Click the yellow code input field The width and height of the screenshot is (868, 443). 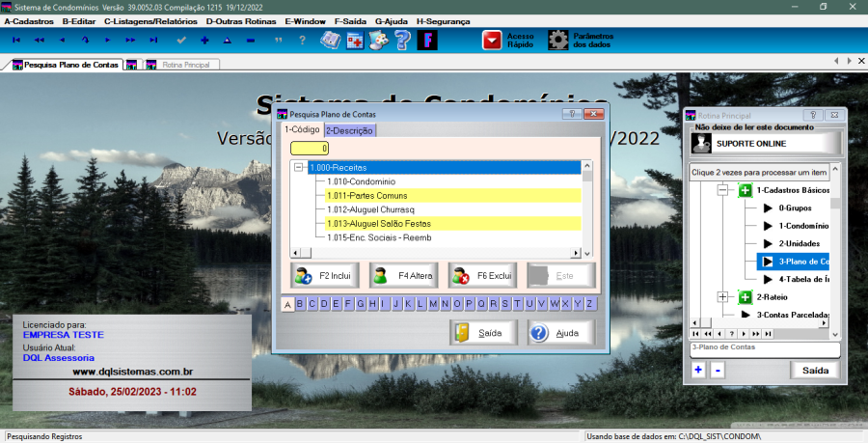(x=311, y=149)
